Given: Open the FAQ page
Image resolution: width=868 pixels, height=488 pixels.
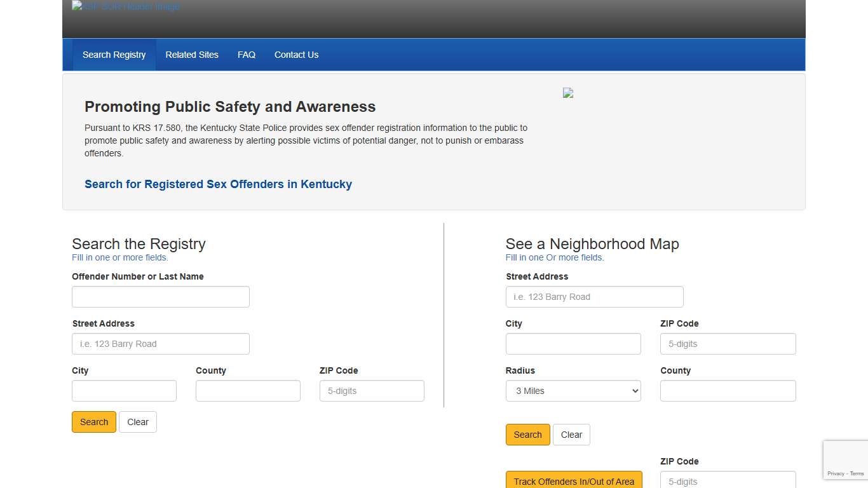Looking at the screenshot, I should 247,55.
